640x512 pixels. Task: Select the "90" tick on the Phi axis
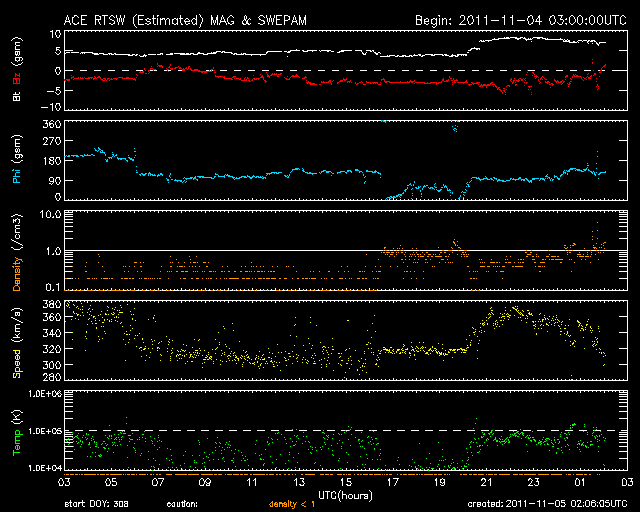point(55,180)
